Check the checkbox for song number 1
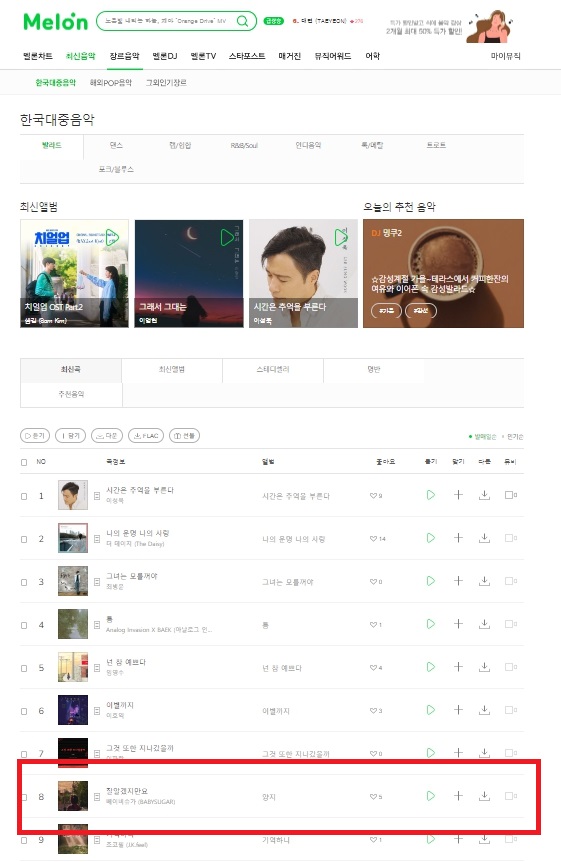The width and height of the screenshot is (561, 862). pyautogui.click(x=24, y=496)
